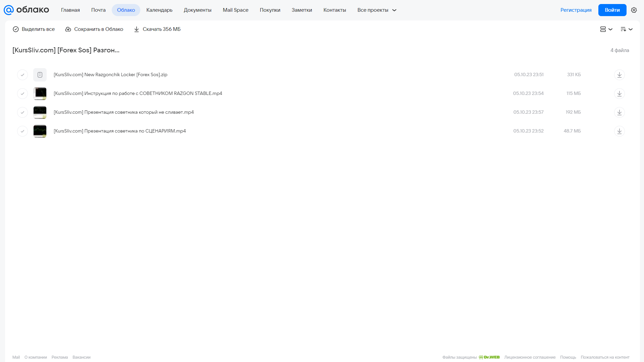644x362 pixels.
Task: Open the sort order dropdown
Action: coord(626,29)
